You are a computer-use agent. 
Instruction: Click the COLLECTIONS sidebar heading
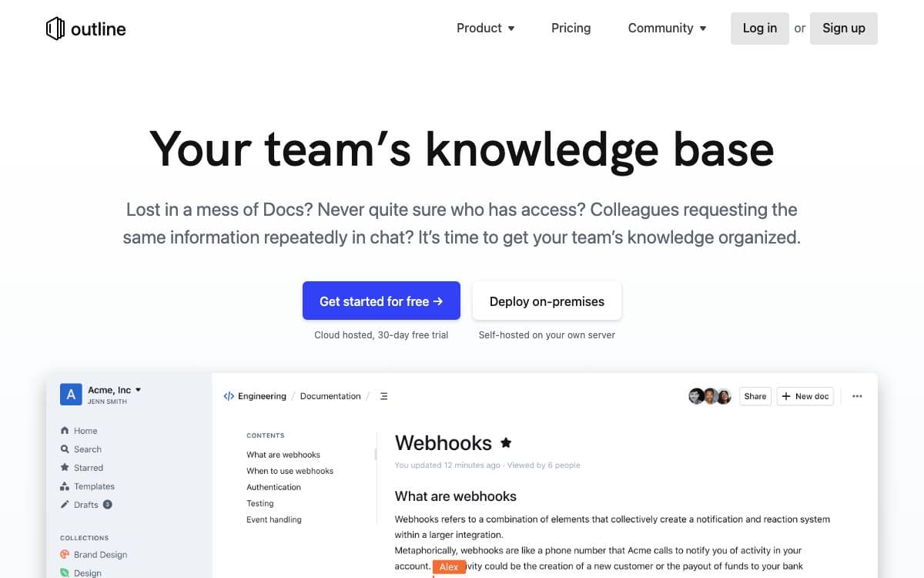click(x=84, y=538)
